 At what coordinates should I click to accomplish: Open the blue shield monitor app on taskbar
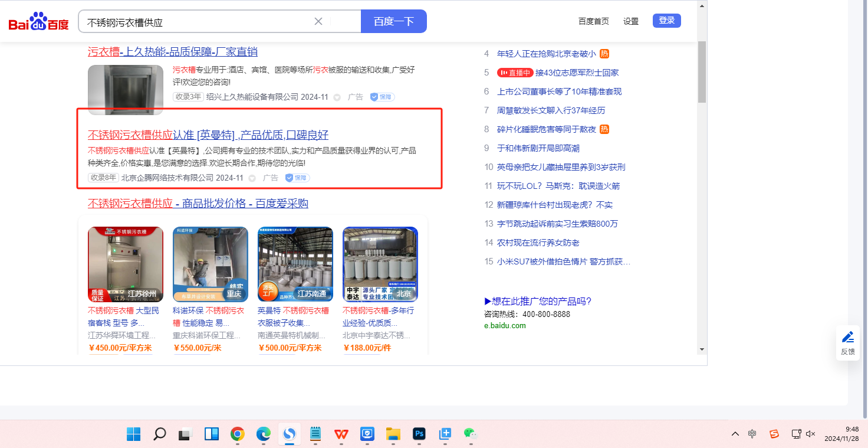(367, 434)
